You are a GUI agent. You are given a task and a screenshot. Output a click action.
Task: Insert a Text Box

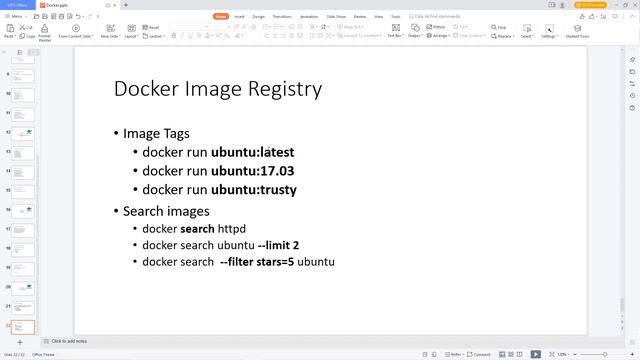click(396, 31)
